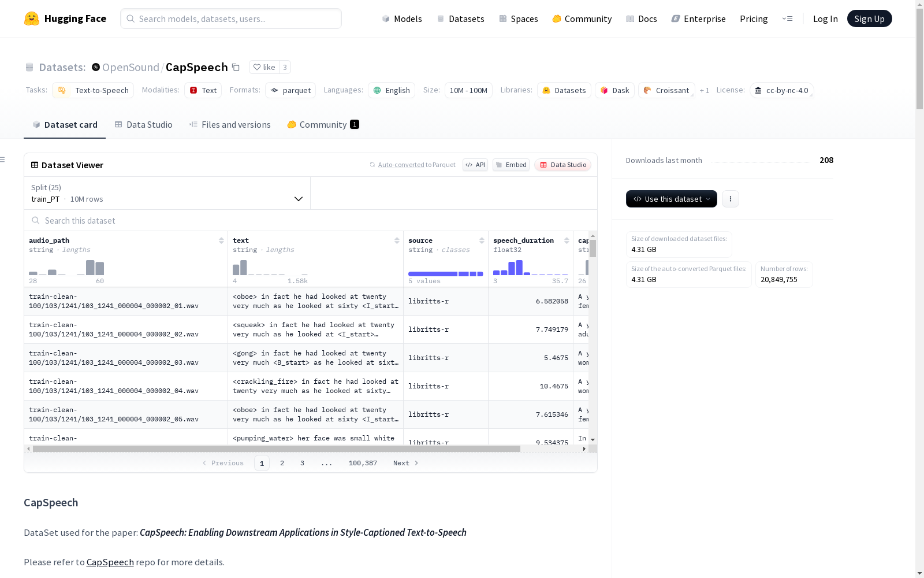Click the left sidebar toggle icon
Screen dimensions: 924x578
pyautogui.click(x=3, y=160)
